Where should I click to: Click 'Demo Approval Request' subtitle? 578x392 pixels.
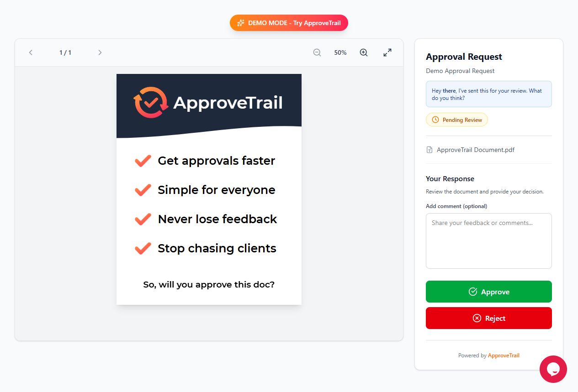[460, 71]
